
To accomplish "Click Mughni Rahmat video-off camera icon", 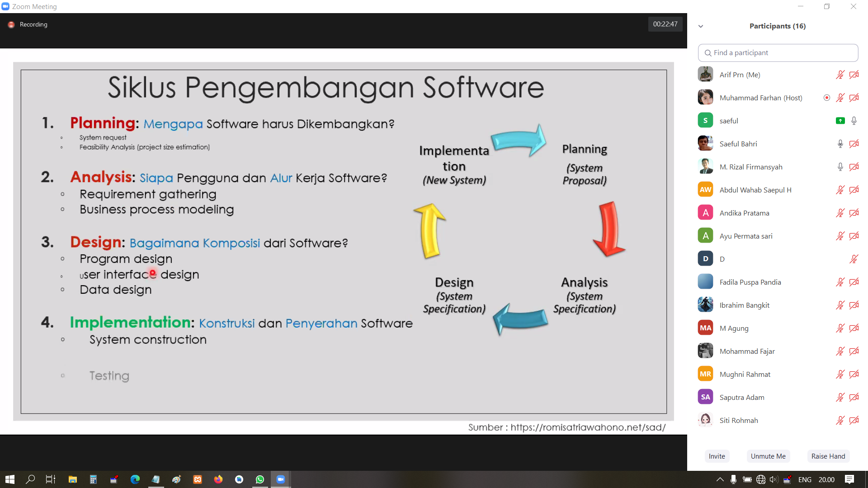I will [x=854, y=374].
